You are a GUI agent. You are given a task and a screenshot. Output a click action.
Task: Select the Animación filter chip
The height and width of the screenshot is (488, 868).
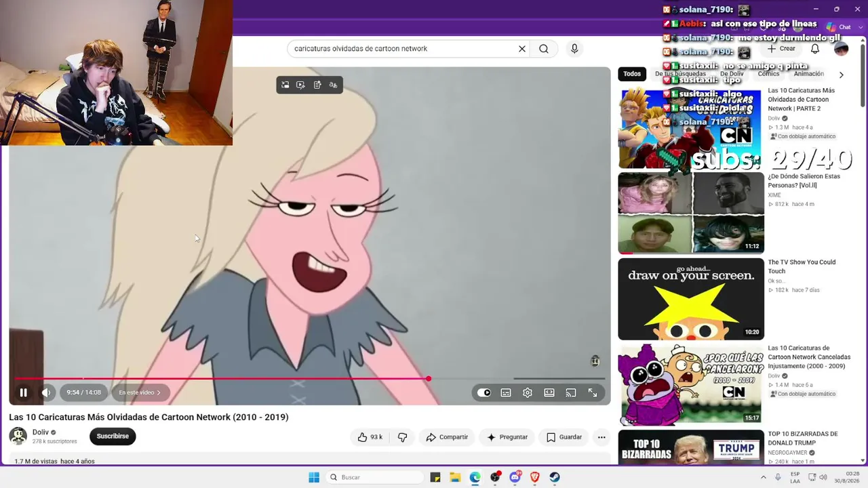[808, 74]
